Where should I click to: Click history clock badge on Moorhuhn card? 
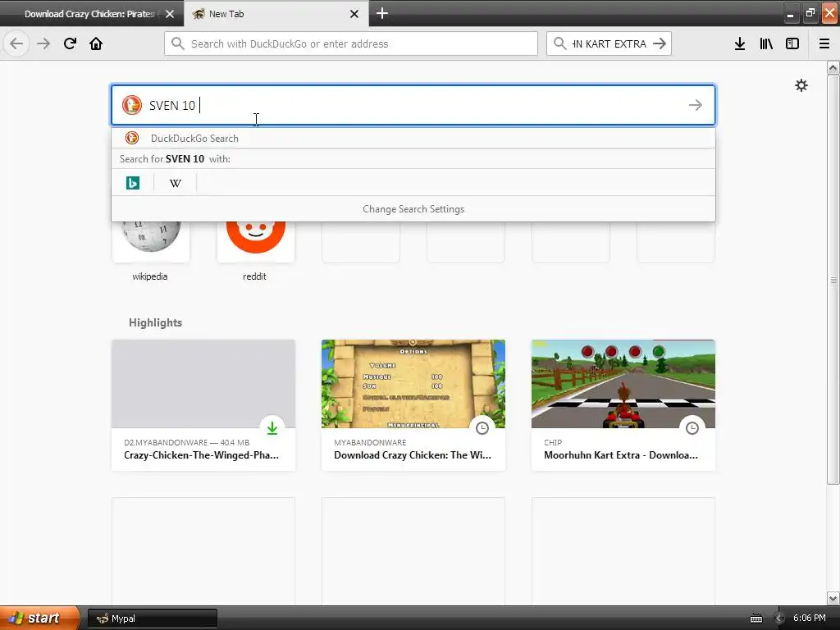coord(692,428)
